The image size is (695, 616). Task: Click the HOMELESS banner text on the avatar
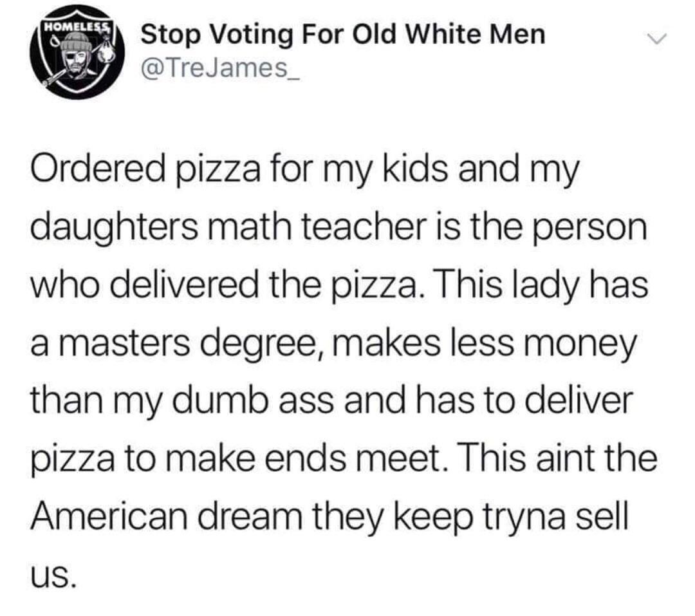click(x=76, y=29)
